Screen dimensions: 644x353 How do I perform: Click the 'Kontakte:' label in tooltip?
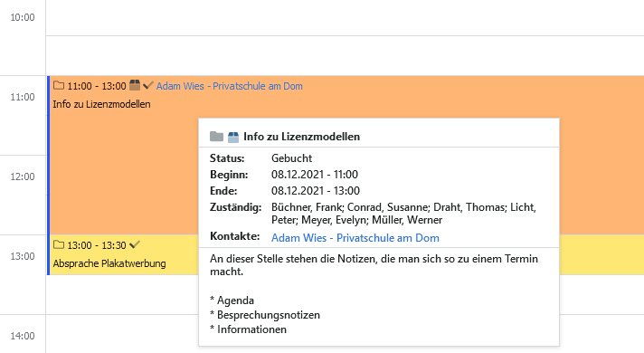[x=235, y=236]
